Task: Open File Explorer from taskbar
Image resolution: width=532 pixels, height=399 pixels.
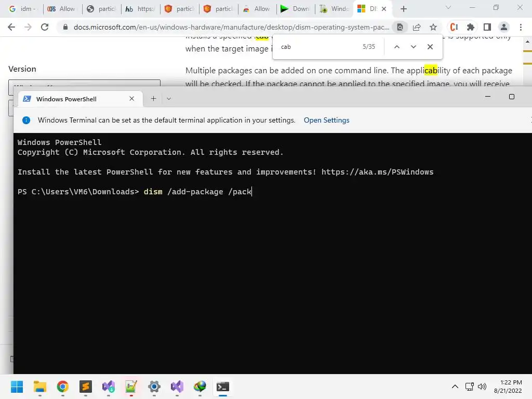Action: click(x=39, y=387)
